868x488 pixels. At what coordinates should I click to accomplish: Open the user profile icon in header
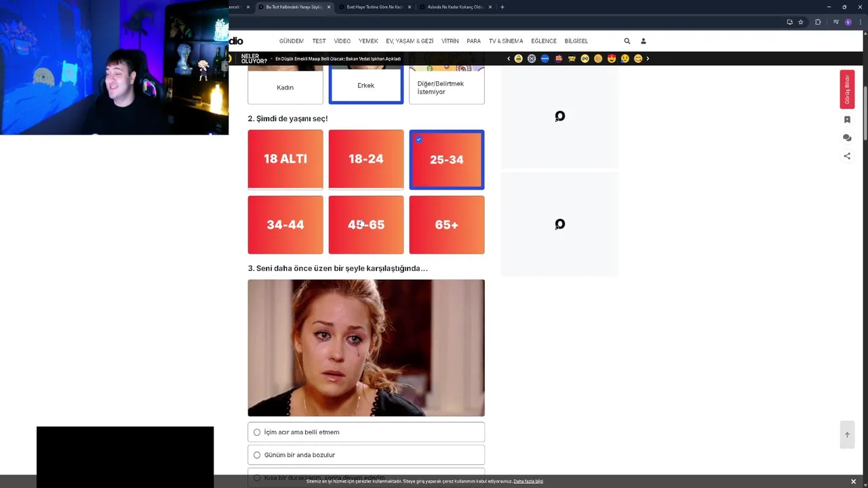(644, 41)
